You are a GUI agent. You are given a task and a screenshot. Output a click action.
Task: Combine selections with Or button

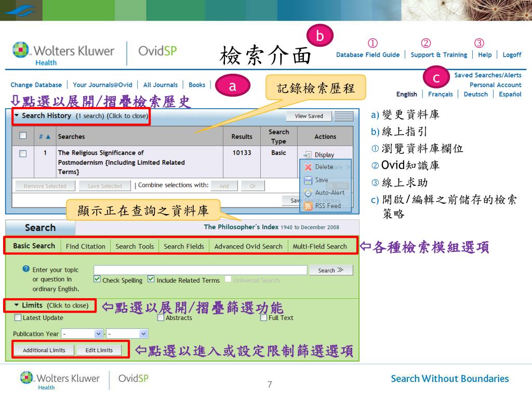253,186
